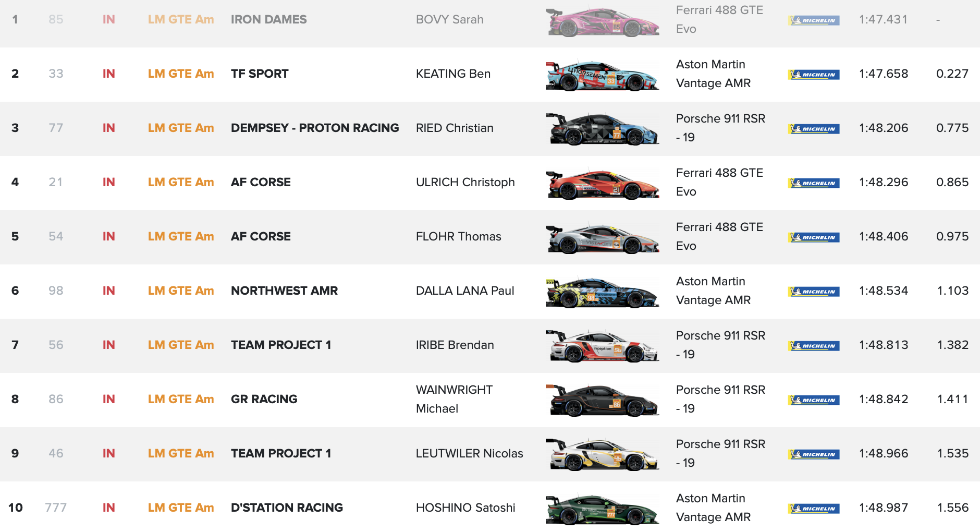Select driver WAINWRIGHT Michael
Viewport: 980px width, 531px height.
[x=454, y=399]
